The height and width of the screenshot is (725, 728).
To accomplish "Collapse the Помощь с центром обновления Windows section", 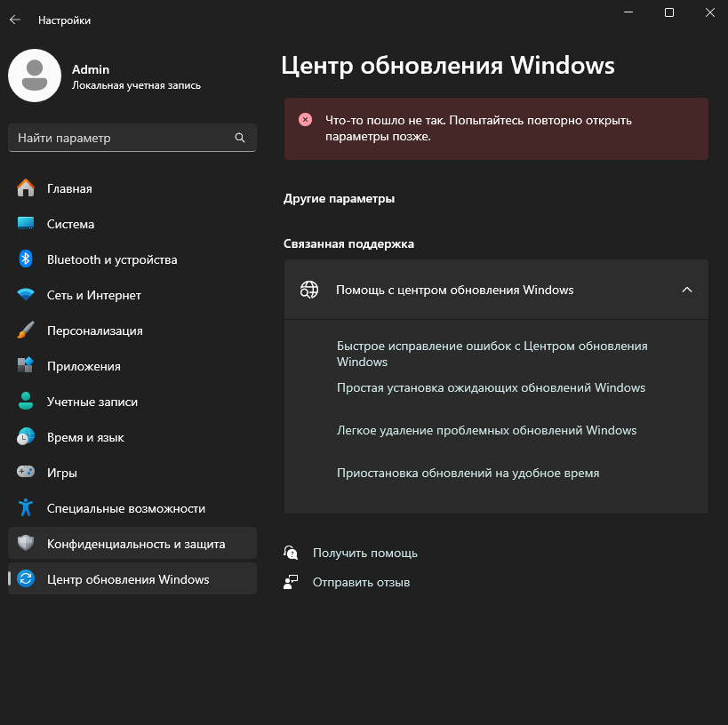I will (x=687, y=290).
